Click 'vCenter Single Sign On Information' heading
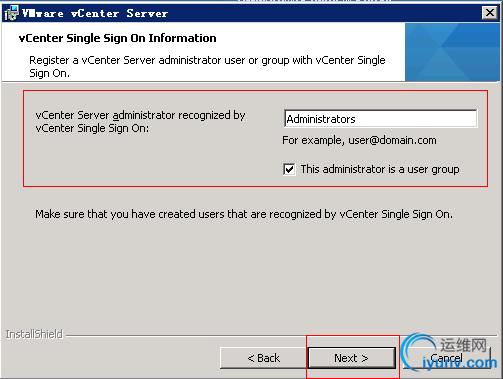The image size is (503, 379). 117,38
